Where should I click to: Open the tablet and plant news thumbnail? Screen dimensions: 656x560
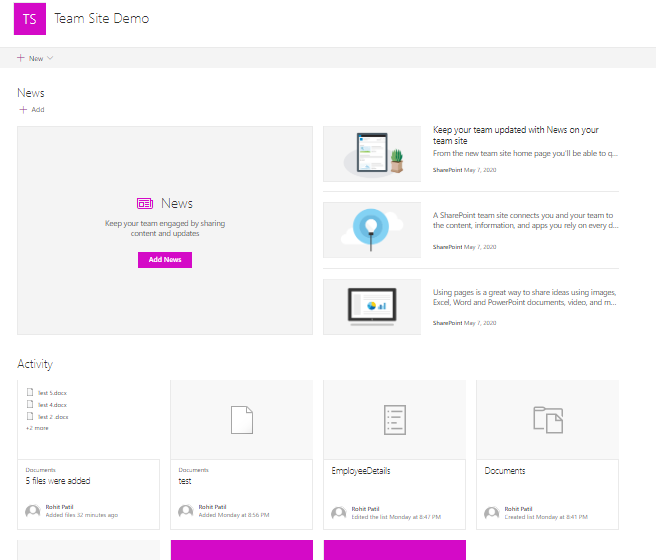click(372, 154)
